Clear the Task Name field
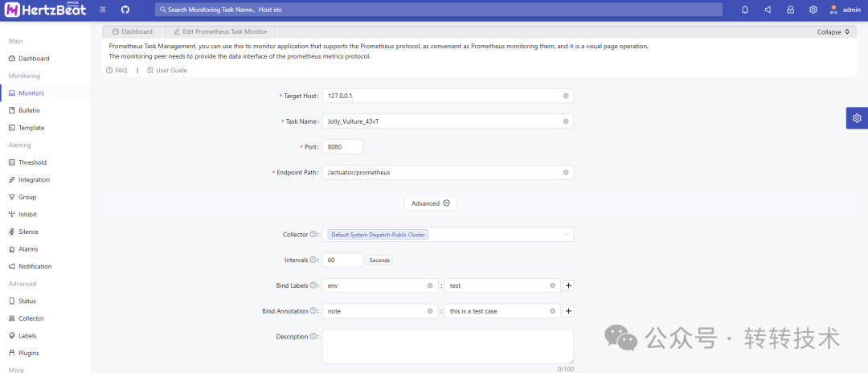Viewport: 868px width, 373px height. (566, 121)
